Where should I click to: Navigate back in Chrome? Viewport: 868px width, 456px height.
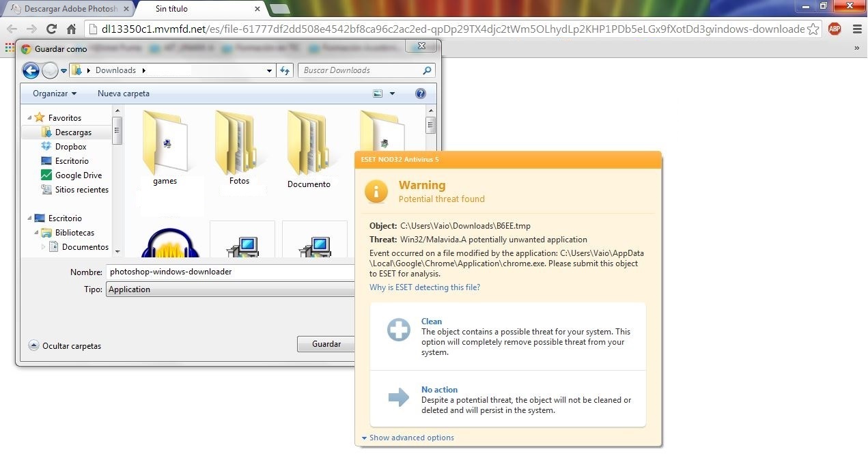(x=12, y=29)
